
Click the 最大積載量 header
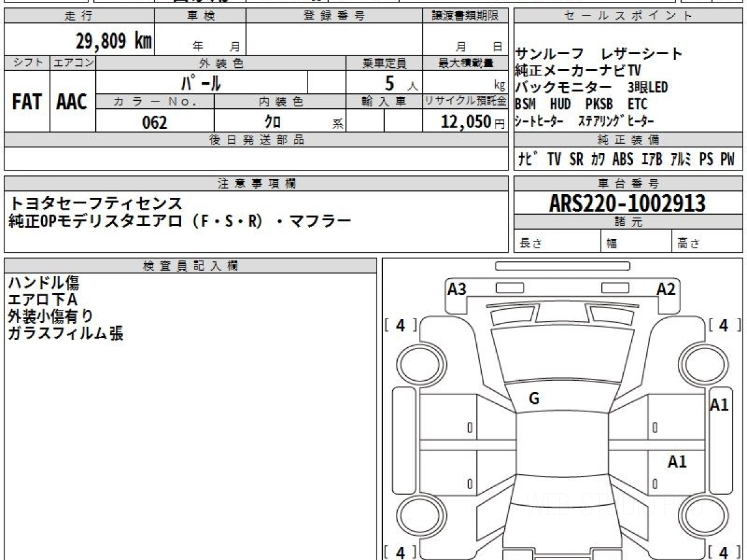coord(466,63)
